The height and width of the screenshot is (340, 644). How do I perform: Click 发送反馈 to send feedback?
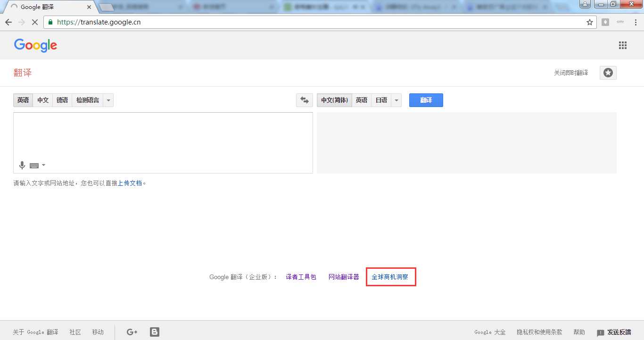(614, 332)
